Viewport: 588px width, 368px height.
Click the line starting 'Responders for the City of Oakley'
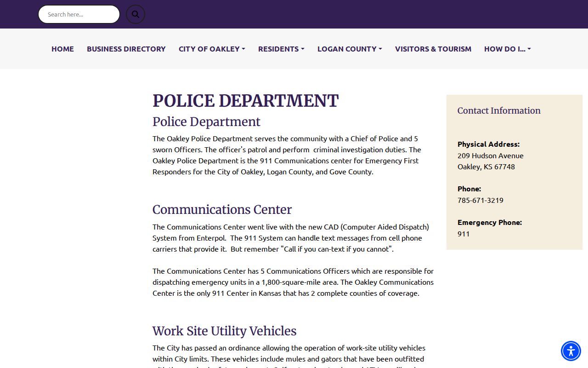263,172
